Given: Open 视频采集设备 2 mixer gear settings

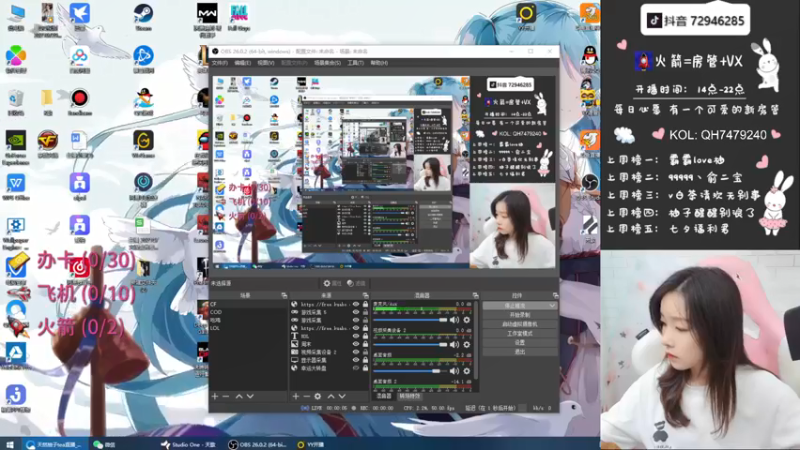Looking at the screenshot, I should coord(466,344).
